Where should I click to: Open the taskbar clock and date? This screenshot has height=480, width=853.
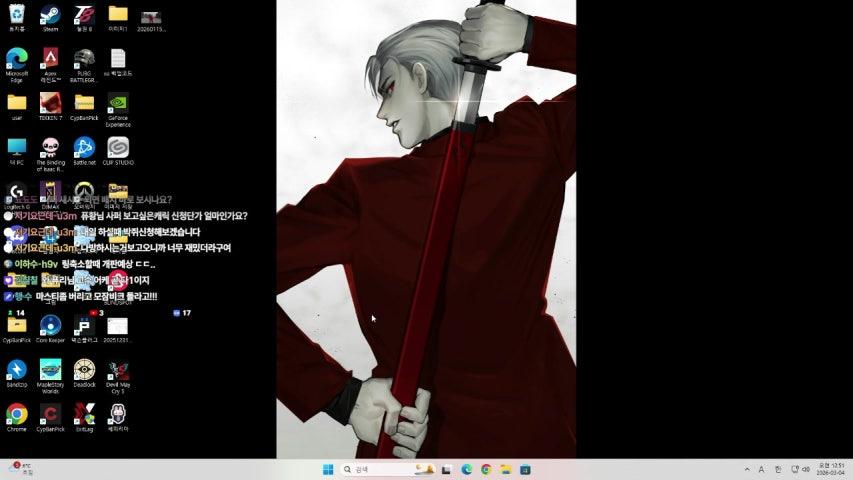[x=831, y=469]
